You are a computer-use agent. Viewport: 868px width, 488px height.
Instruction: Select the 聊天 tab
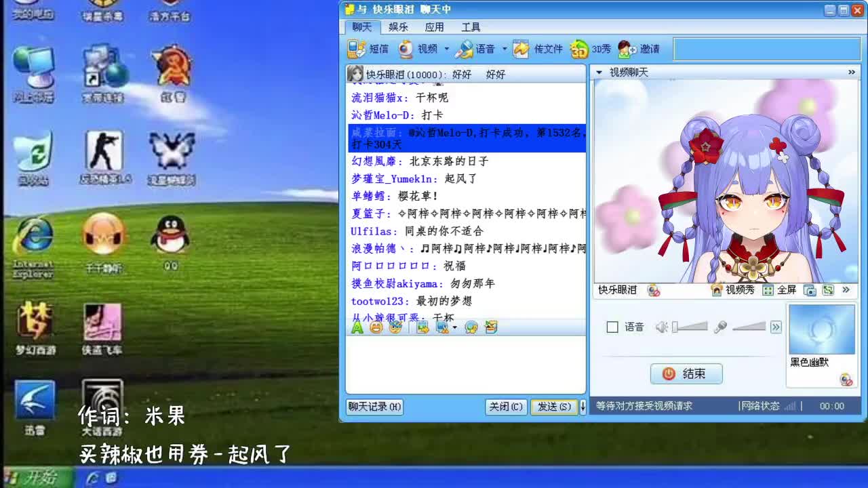click(x=361, y=27)
